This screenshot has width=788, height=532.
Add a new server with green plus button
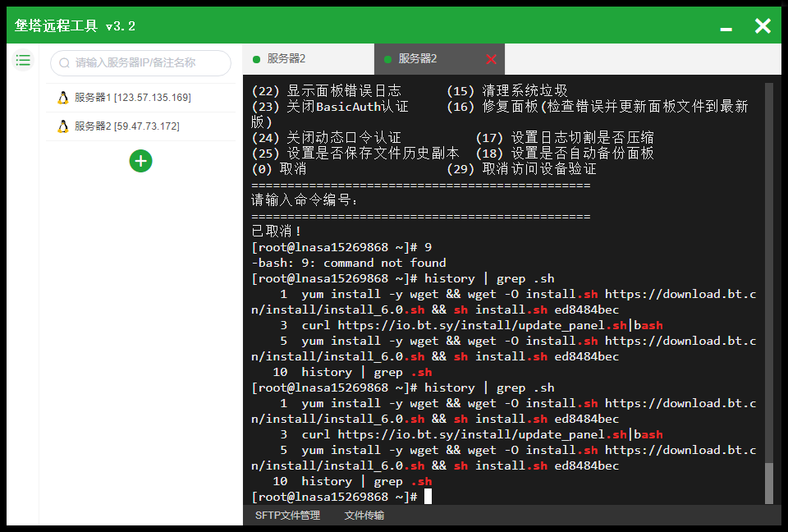(140, 161)
